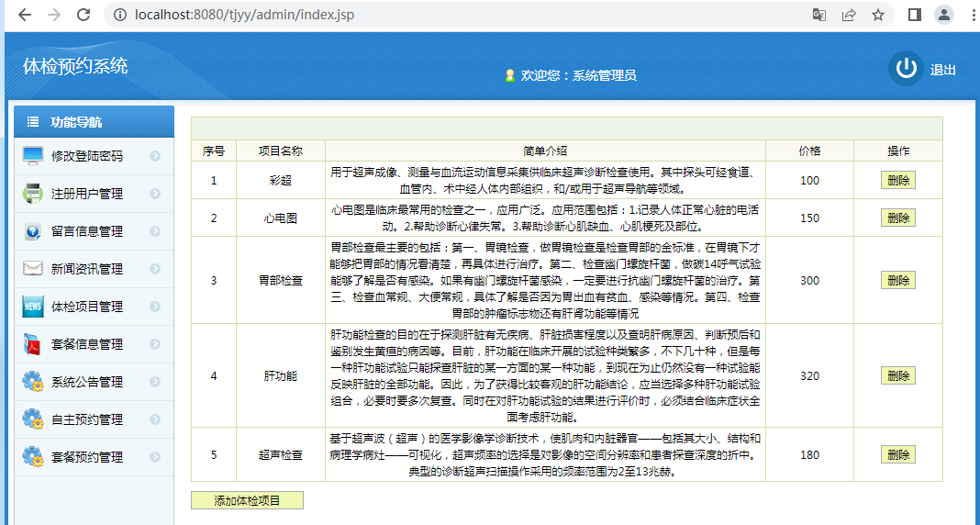Click the 注册用户管理 printer icon
This screenshot has height=525, width=980.
[x=33, y=194]
